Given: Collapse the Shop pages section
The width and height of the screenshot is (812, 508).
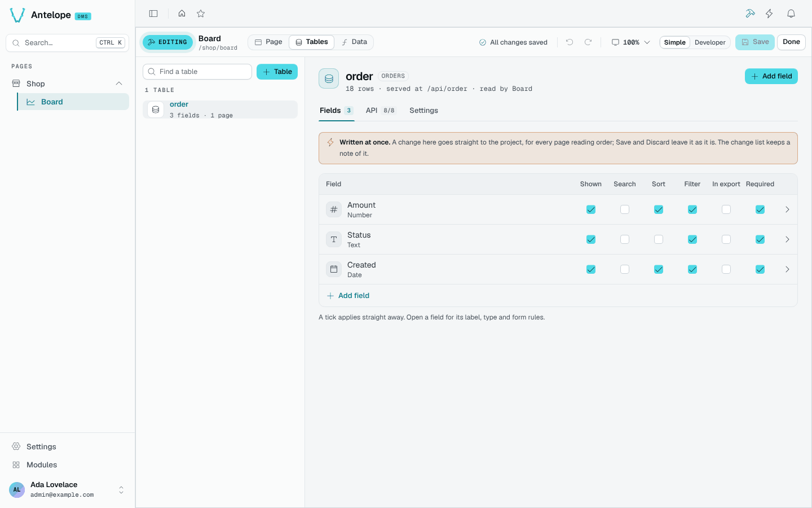Looking at the screenshot, I should coord(119,84).
